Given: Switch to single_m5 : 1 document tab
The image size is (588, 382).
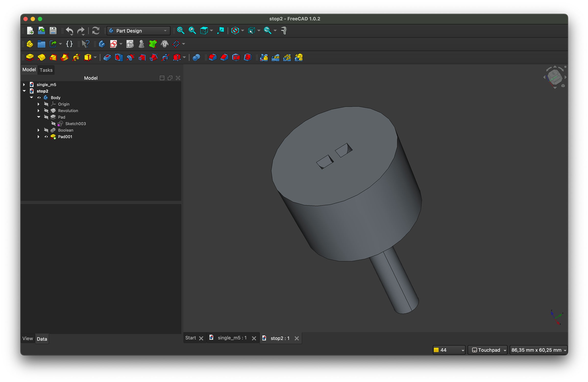Looking at the screenshot, I should click(232, 338).
